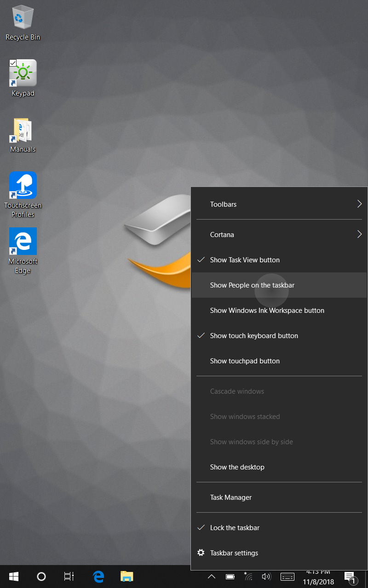The width and height of the screenshot is (368, 588).
Task: Disable Show Task View button
Action: pyautogui.click(x=244, y=260)
